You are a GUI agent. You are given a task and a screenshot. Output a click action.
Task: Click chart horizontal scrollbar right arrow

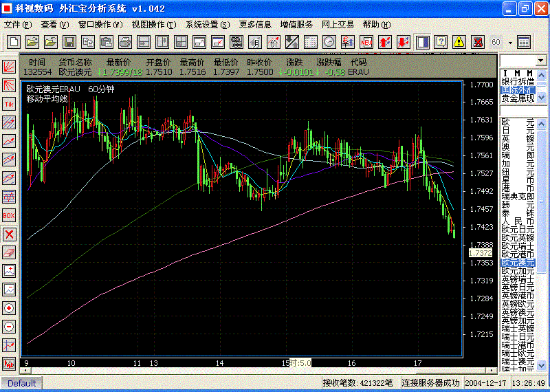point(492,370)
